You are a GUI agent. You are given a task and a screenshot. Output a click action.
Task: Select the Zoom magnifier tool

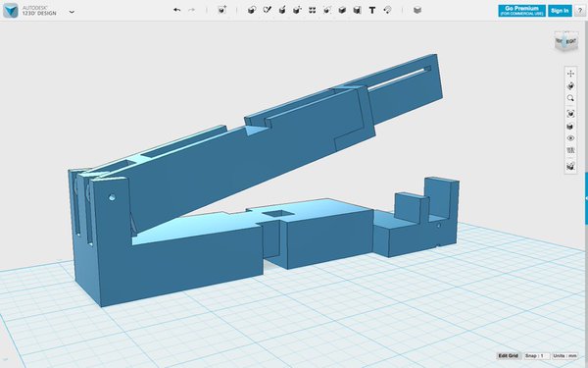tap(570, 98)
